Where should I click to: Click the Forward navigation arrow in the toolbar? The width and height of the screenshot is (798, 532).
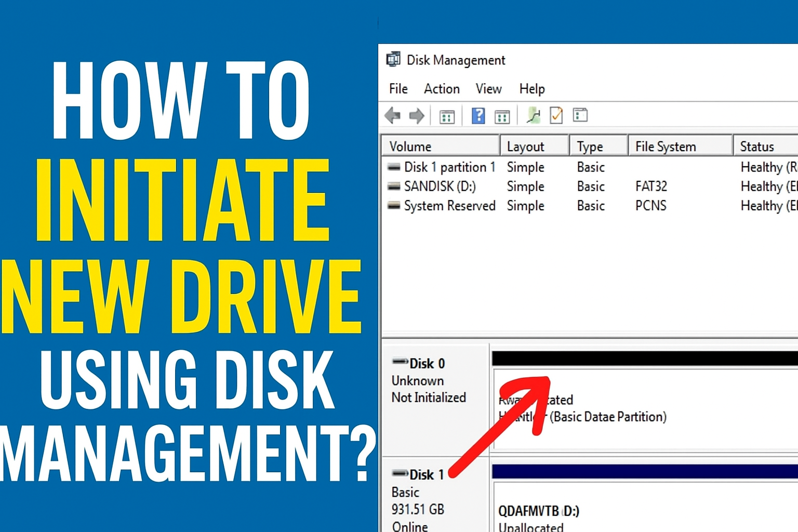click(x=416, y=115)
